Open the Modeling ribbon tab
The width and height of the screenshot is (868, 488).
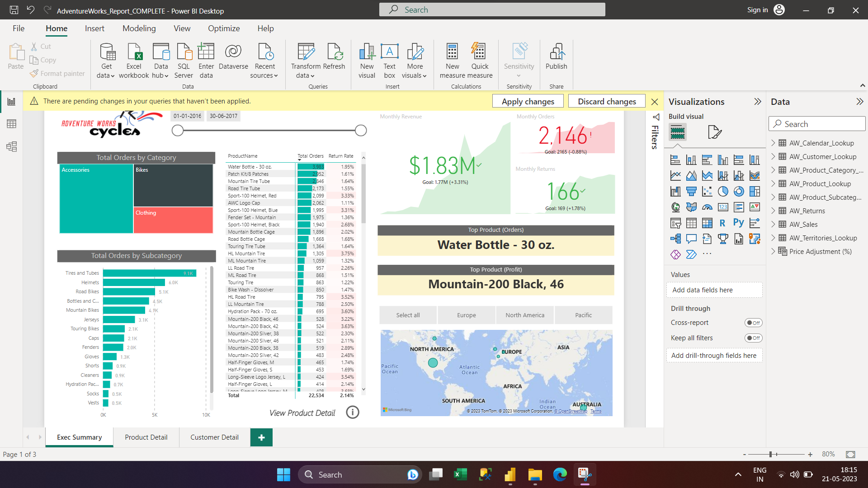(139, 28)
